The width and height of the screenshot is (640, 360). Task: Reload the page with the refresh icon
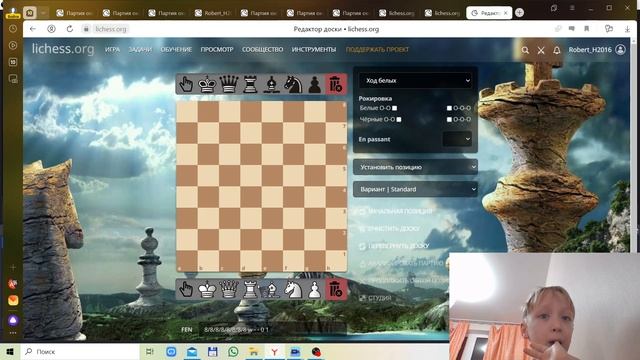point(70,29)
